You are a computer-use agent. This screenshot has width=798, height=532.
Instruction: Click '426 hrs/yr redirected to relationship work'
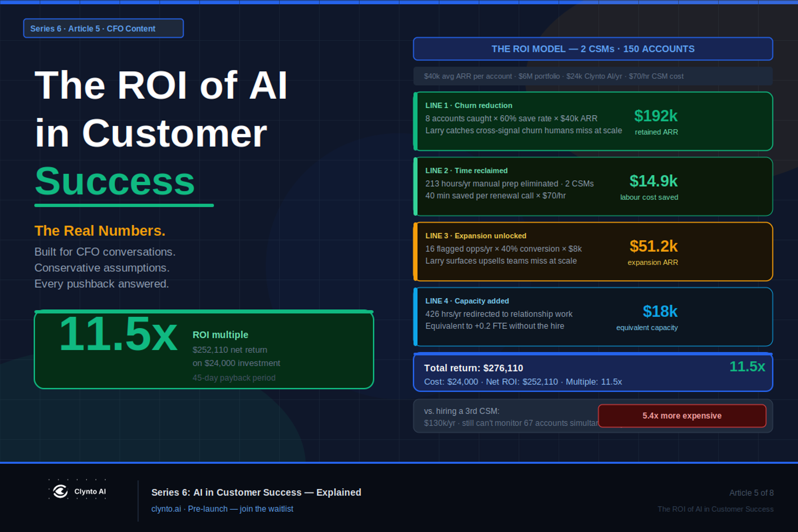point(499,314)
